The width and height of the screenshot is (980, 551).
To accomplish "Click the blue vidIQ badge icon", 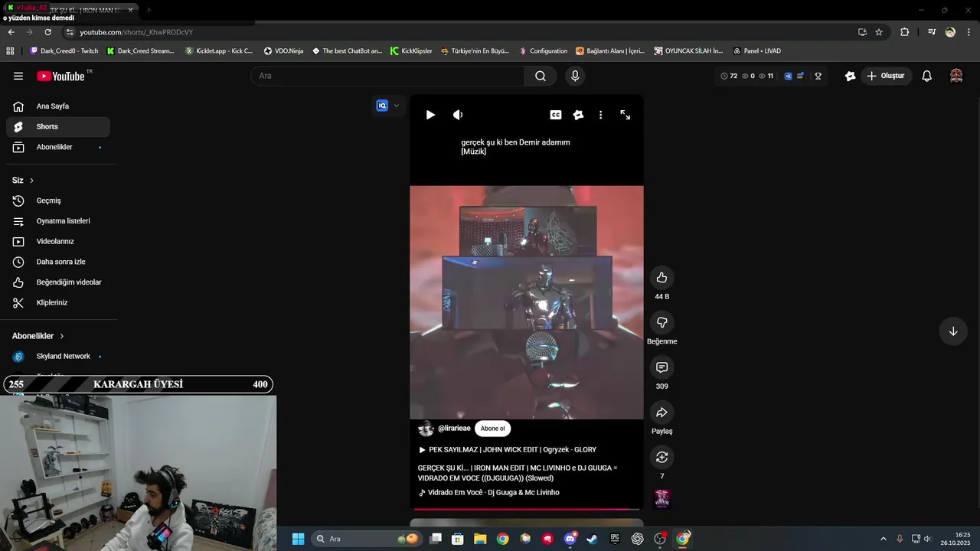I will tap(382, 106).
